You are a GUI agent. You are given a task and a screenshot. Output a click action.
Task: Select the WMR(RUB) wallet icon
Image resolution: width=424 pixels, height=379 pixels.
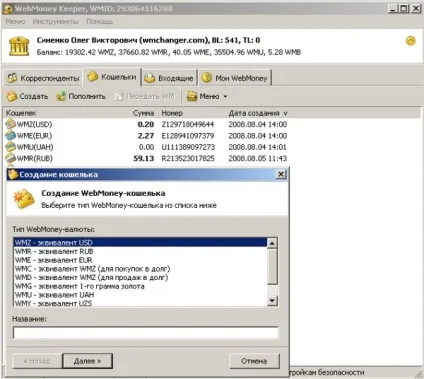tap(11, 158)
